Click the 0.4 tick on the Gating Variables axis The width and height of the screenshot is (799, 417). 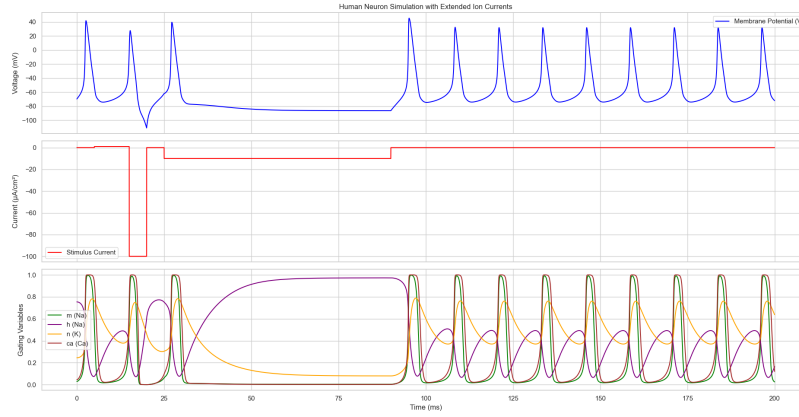pos(32,341)
